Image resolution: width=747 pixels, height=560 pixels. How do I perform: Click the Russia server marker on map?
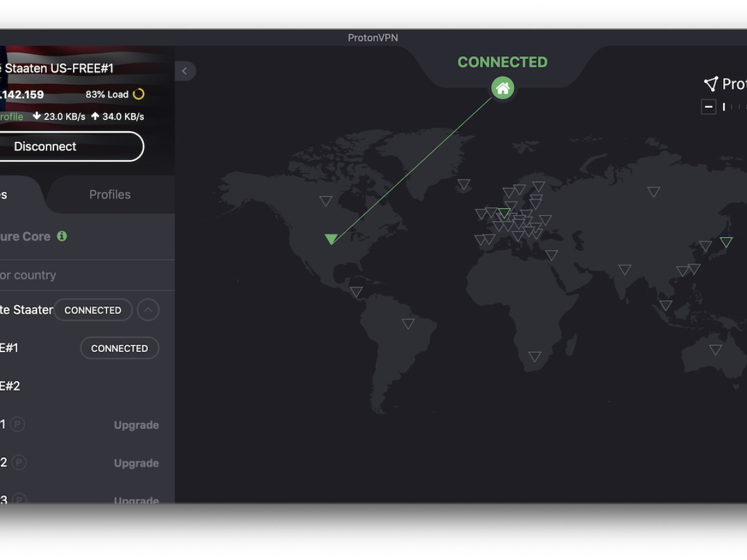point(653,192)
